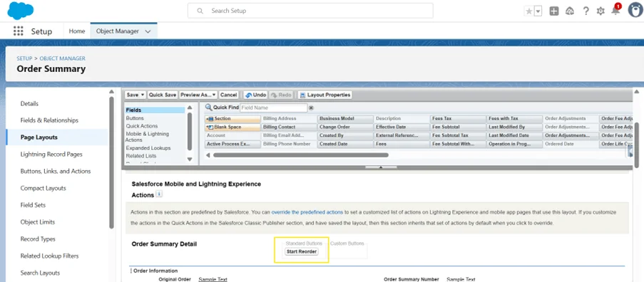Select Quick Actions in palette categories
The image size is (644, 282).
(142, 126)
